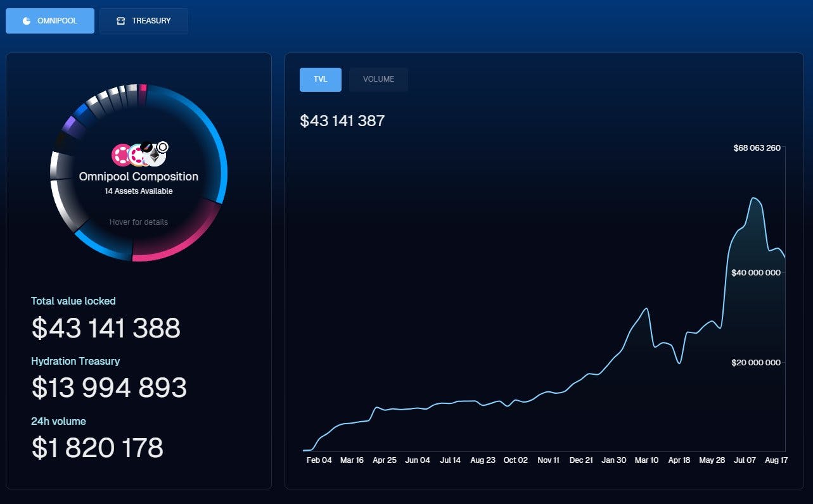
Task: Click the Feb 04 date label
Action: (319, 460)
